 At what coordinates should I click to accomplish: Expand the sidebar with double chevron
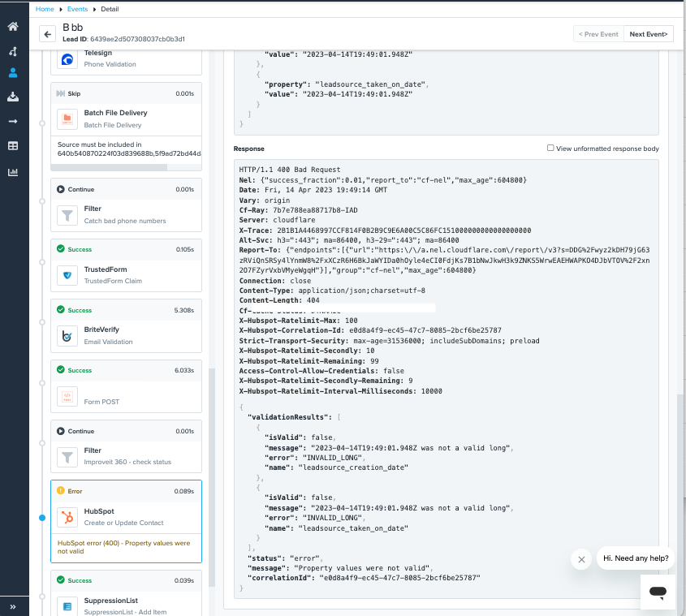13,607
